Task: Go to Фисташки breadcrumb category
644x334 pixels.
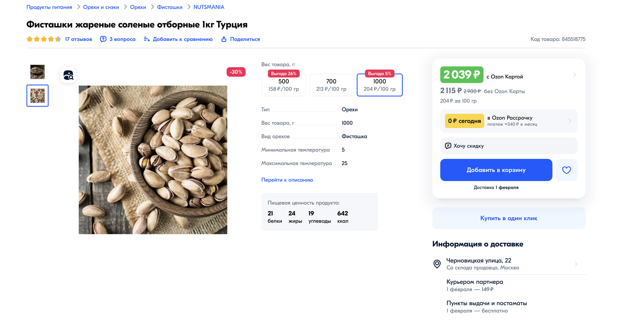Action: pyautogui.click(x=169, y=7)
